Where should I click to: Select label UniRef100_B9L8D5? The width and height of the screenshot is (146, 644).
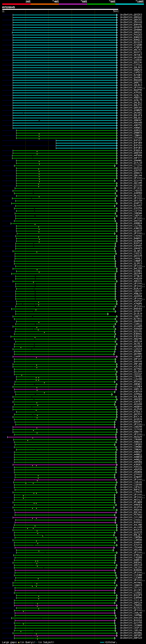point(131,397)
